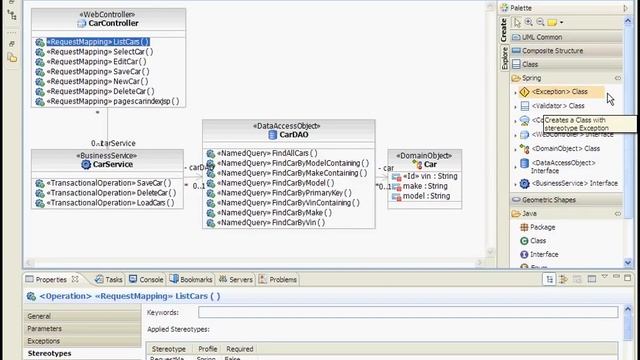Click the yellow Note tool icon
The image size is (640, 360).
click(552, 22)
